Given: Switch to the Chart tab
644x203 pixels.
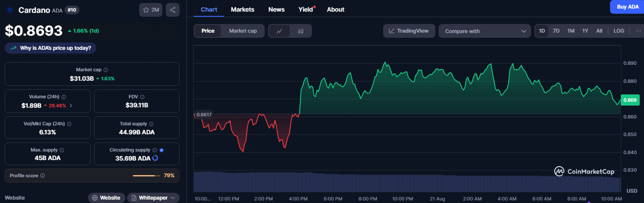Looking at the screenshot, I should 209,9.
